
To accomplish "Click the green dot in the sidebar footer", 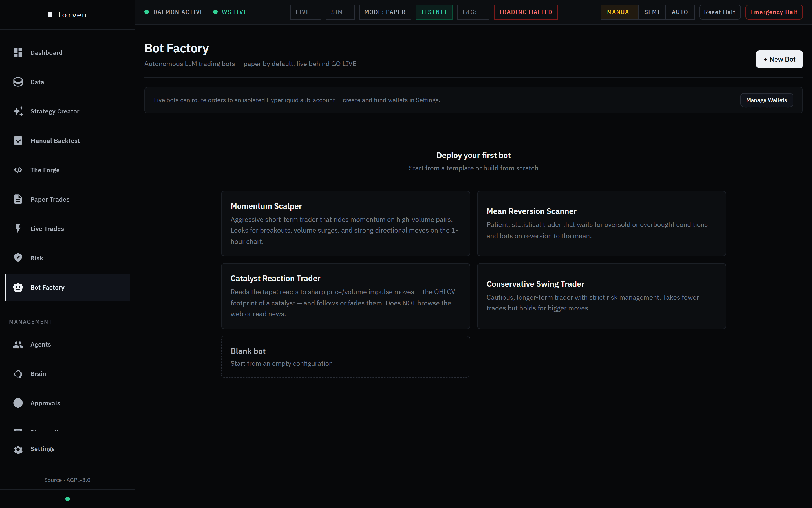I will pyautogui.click(x=67, y=499).
